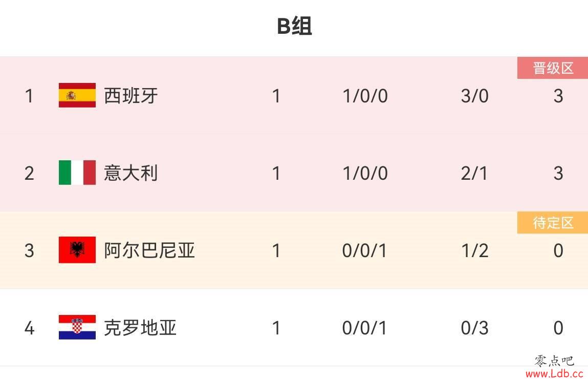The width and height of the screenshot is (588, 379).
Task: Select the B组 group heading
Action: pos(294,26)
